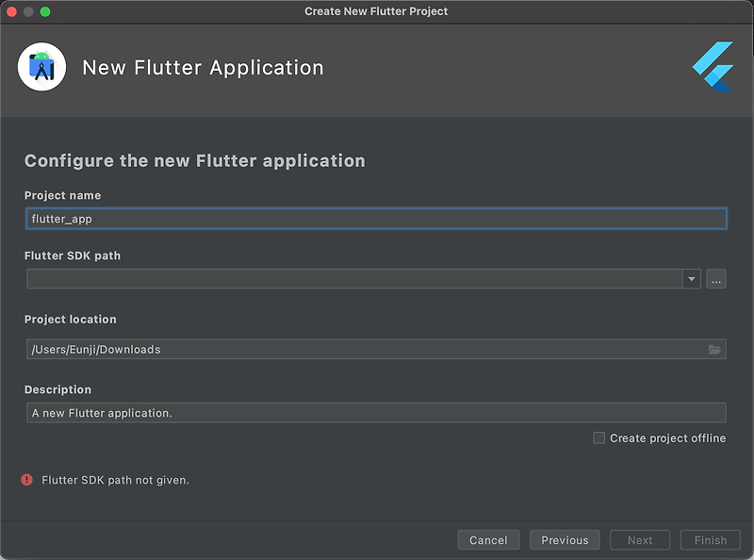The image size is (754, 560).
Task: Go back with the Previous button
Action: [565, 540]
